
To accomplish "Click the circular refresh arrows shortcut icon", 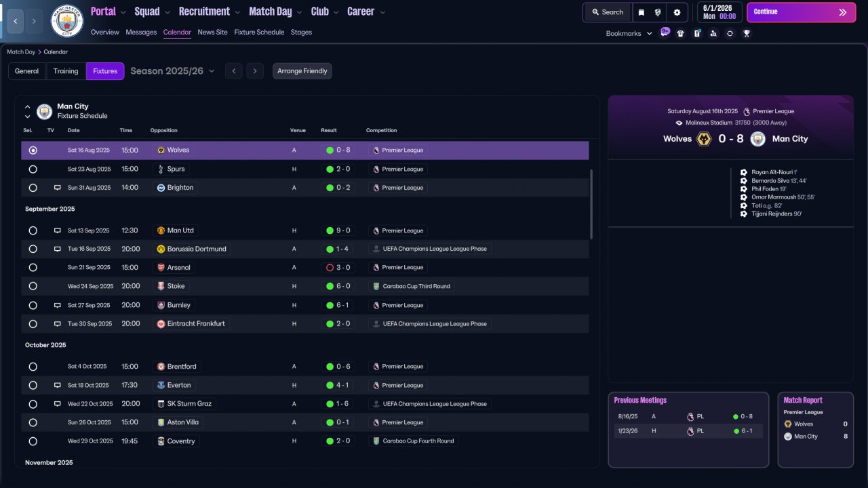I will [x=730, y=33].
